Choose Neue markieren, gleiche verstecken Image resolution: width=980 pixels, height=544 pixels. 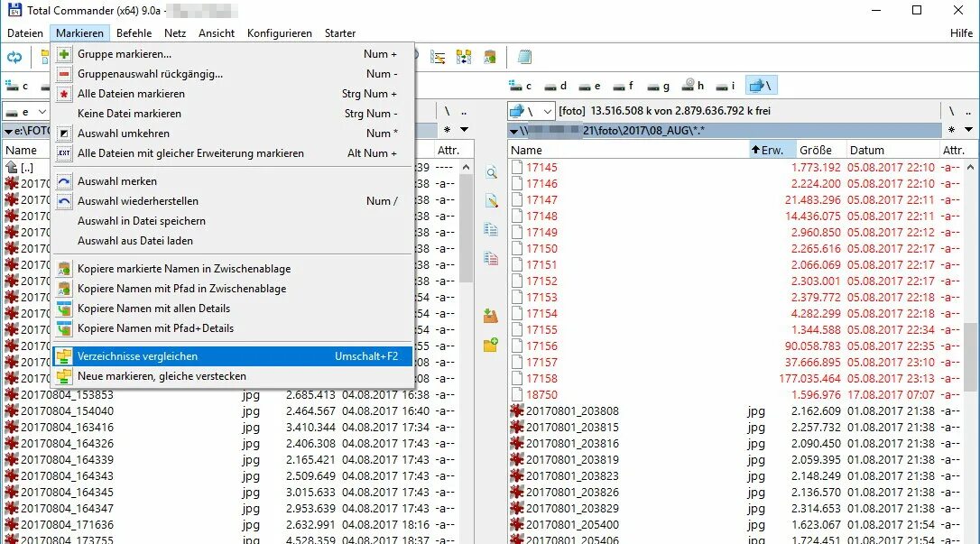(233, 376)
